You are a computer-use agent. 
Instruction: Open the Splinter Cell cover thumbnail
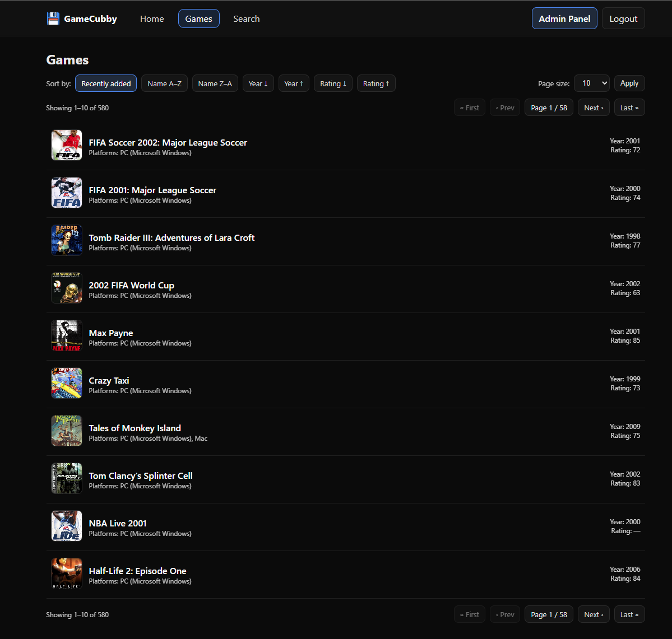point(67,478)
